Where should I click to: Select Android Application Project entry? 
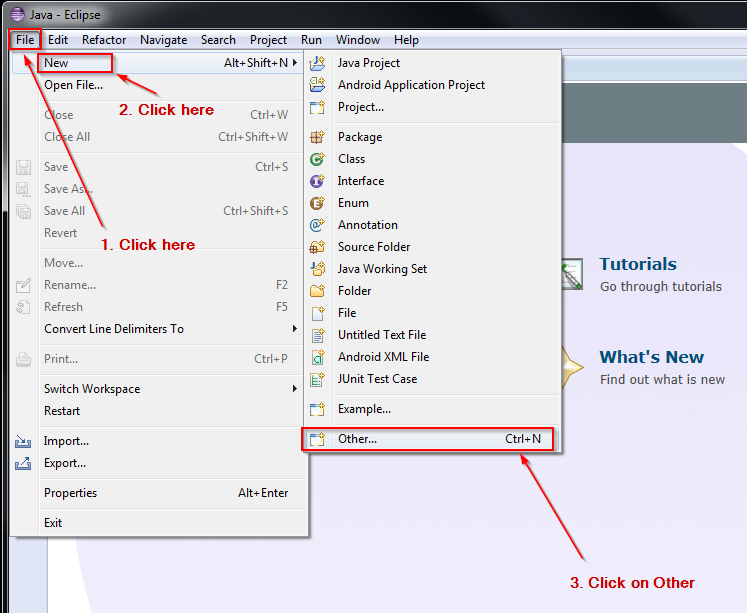[x=433, y=85]
